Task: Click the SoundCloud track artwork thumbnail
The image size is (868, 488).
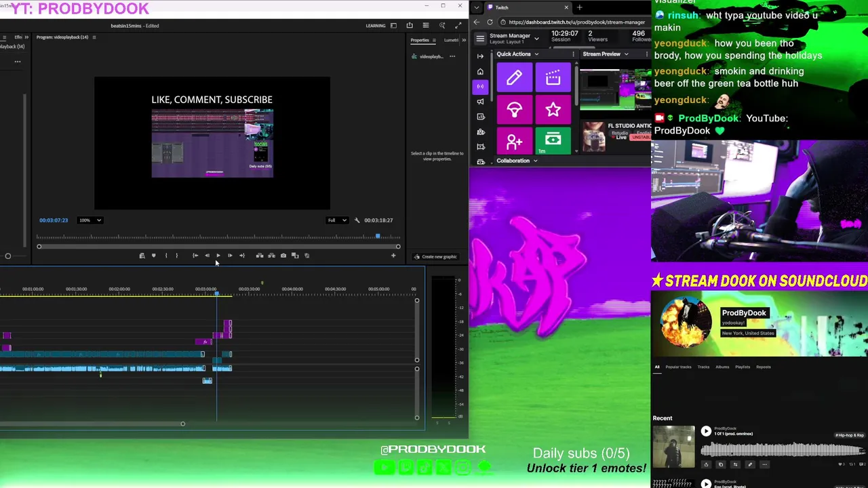Action: click(x=674, y=447)
